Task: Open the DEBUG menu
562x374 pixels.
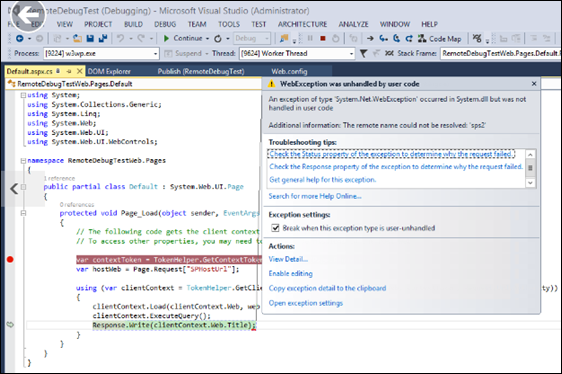Action: (x=165, y=24)
